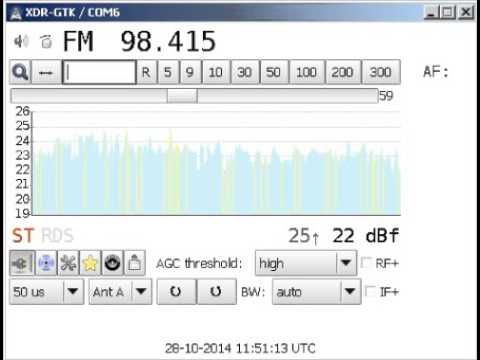Close the XDR-GTK window
This screenshot has width=480, height=360.
point(466,13)
